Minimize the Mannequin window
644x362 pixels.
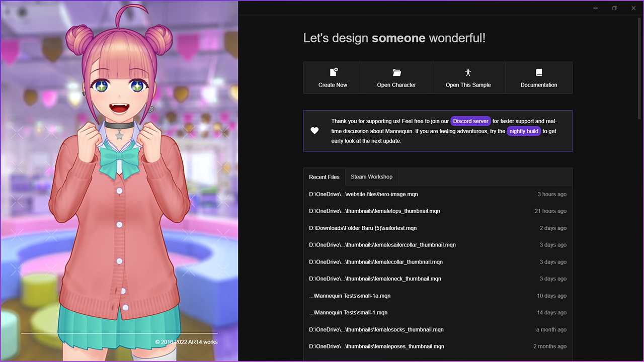pos(595,8)
